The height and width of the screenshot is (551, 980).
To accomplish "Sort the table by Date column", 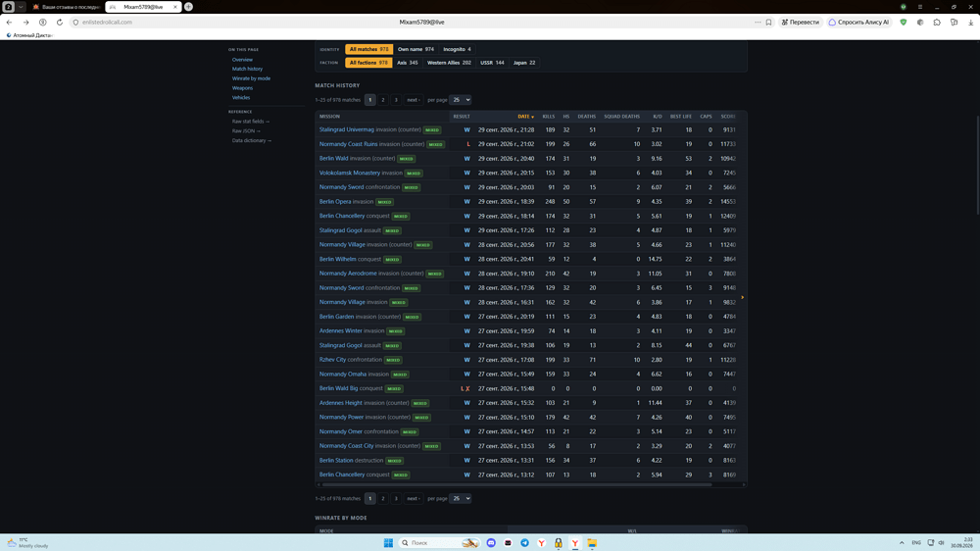I will [x=525, y=117].
